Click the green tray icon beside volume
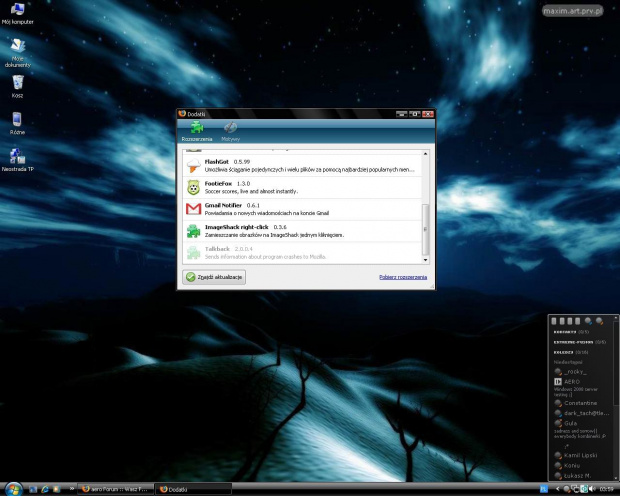Viewport: 620px width, 496px height. [x=584, y=489]
